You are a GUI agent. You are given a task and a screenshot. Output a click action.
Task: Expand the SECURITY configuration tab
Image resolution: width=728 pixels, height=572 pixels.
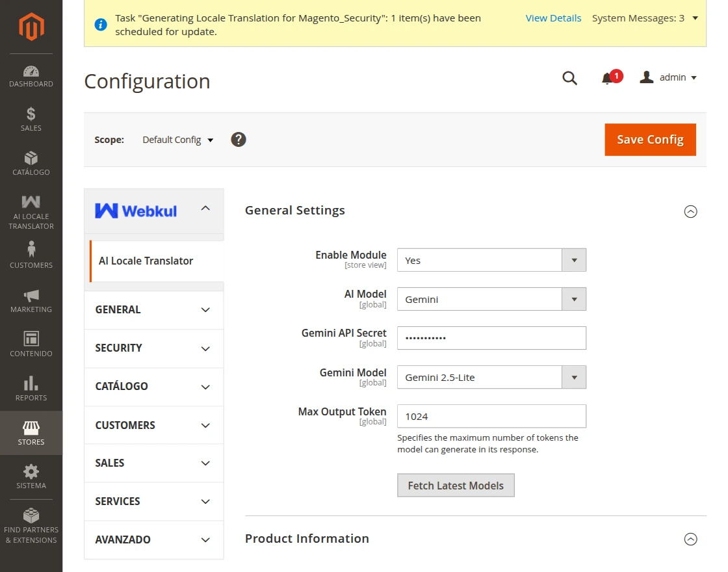point(153,348)
